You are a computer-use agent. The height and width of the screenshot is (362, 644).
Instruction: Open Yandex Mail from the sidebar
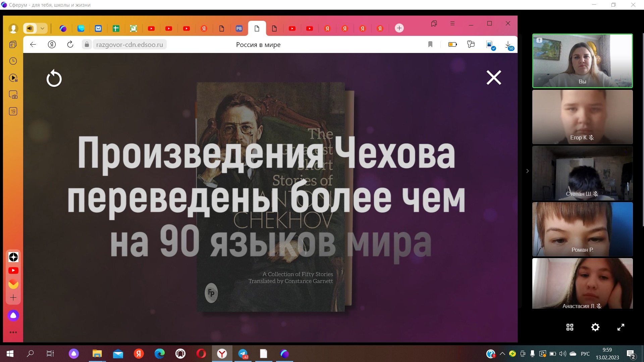click(13, 284)
